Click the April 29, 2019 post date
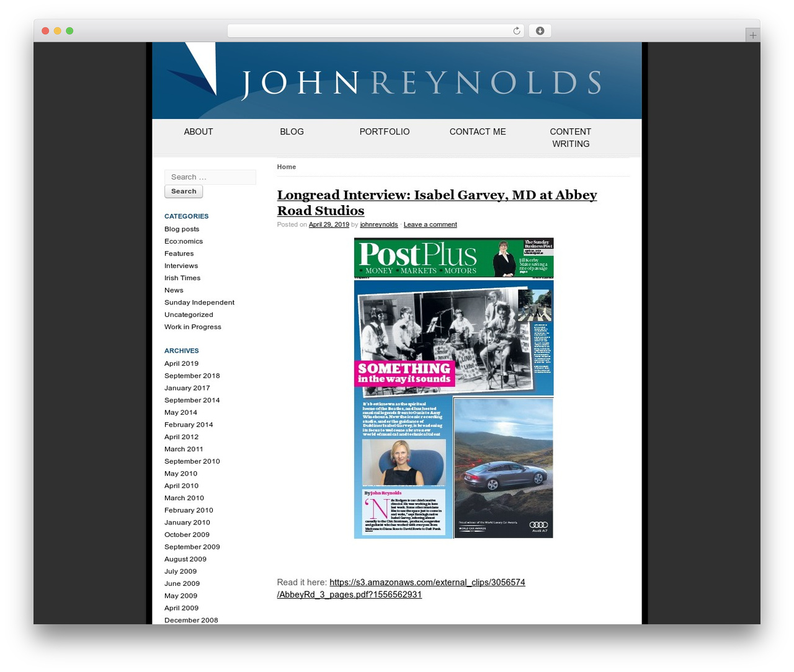794x672 pixels. tap(329, 224)
